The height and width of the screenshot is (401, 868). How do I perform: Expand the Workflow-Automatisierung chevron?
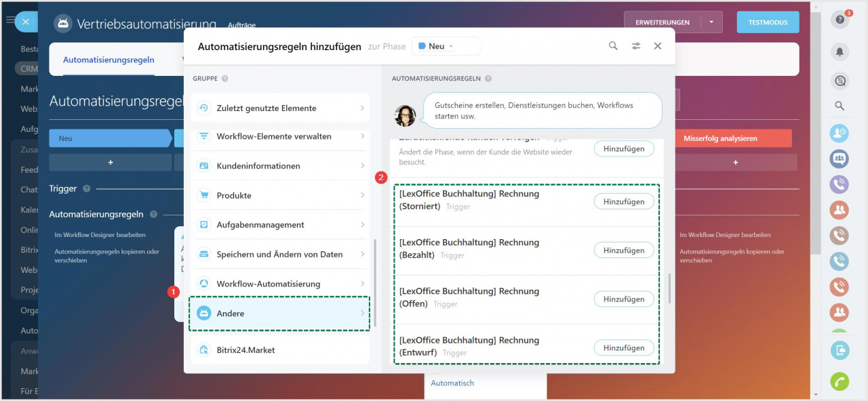[x=362, y=284]
